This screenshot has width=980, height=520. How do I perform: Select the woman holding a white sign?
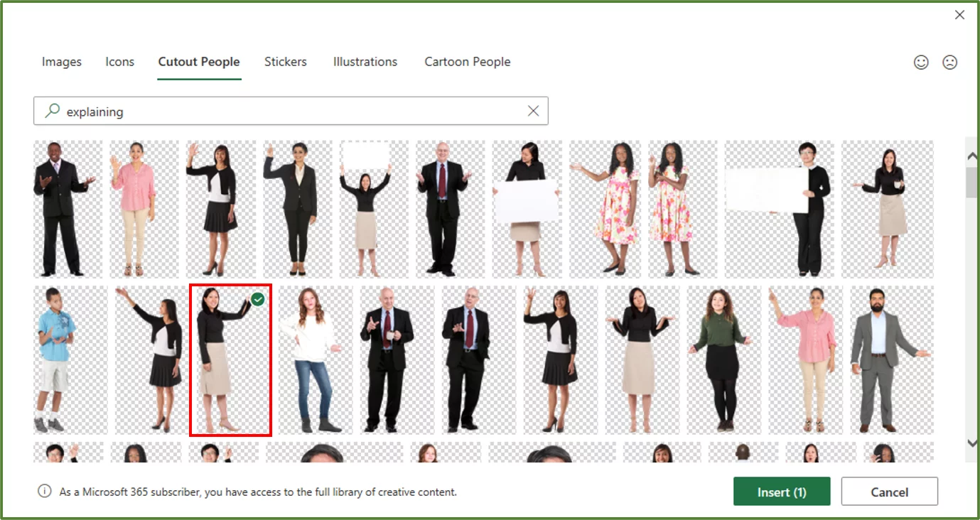(527, 210)
